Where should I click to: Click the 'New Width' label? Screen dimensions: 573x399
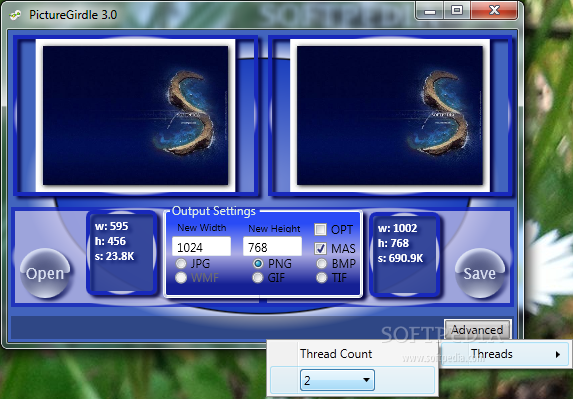(202, 228)
